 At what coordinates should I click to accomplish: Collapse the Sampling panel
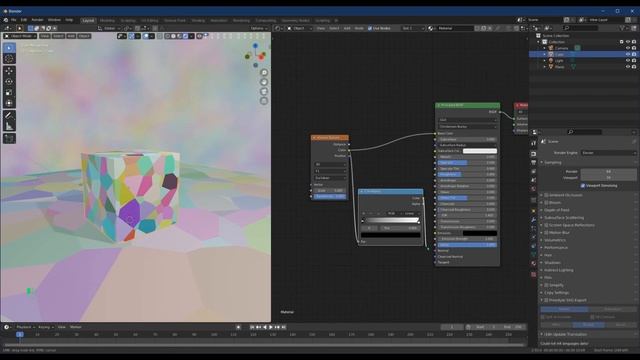[x=552, y=162]
